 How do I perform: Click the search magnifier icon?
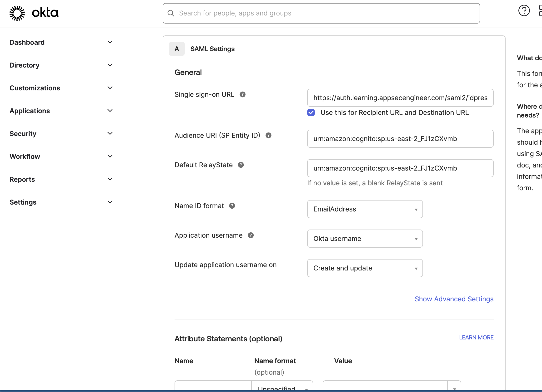[171, 13]
